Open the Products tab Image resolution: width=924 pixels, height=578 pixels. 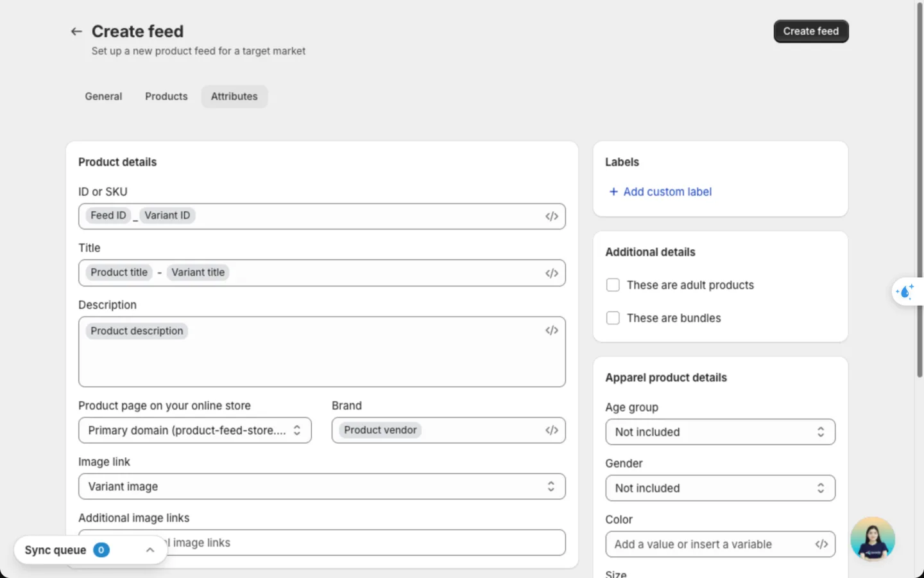166,96
